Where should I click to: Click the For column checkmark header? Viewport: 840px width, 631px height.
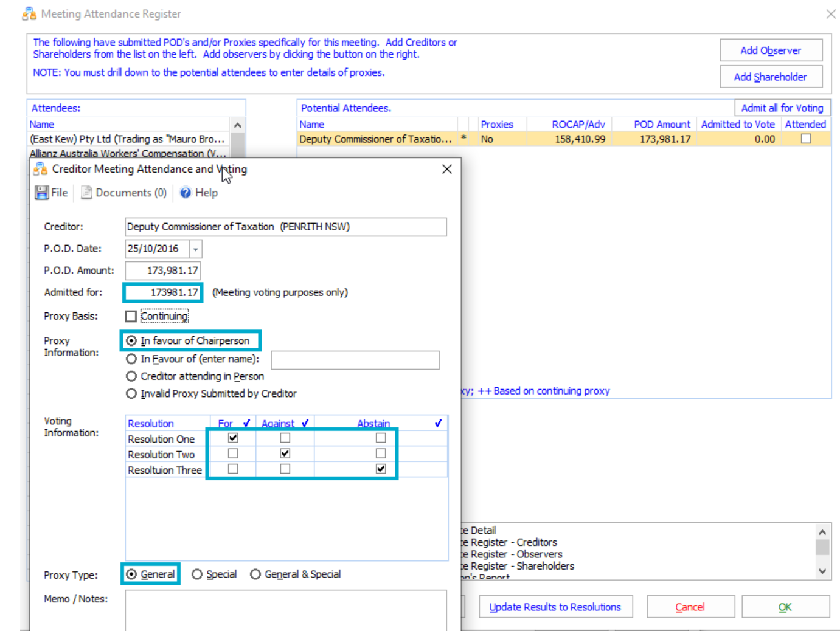(246, 423)
